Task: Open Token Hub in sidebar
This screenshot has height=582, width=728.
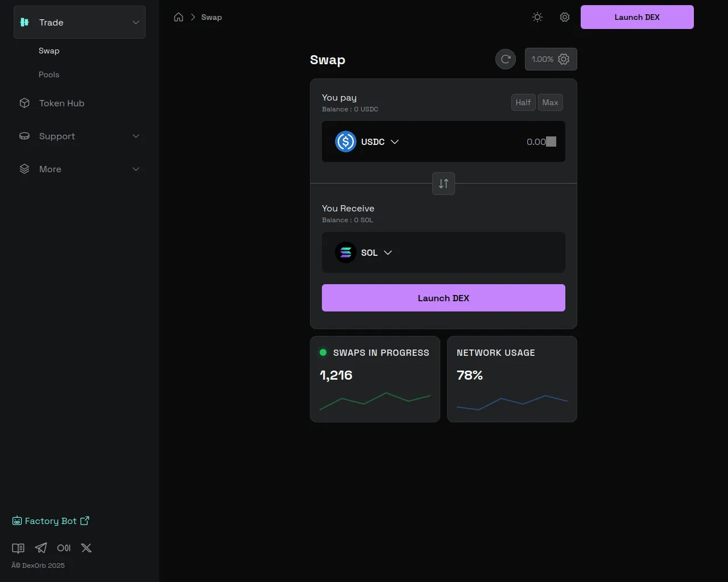Action: coord(79,103)
